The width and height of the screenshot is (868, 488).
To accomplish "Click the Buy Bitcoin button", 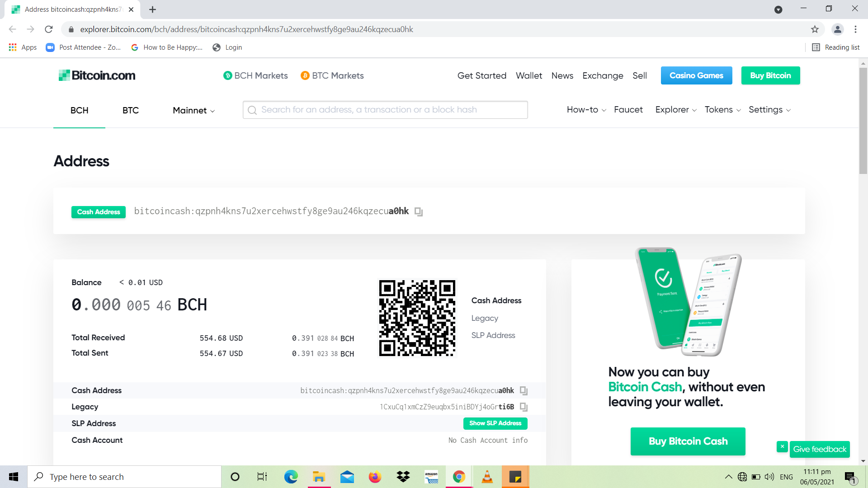I will pos(770,75).
